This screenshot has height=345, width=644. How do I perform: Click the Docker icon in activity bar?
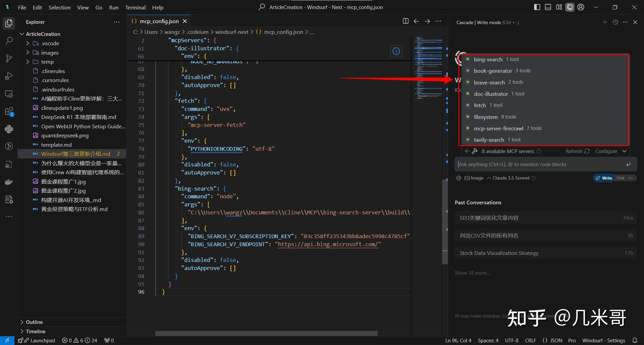click(x=9, y=182)
